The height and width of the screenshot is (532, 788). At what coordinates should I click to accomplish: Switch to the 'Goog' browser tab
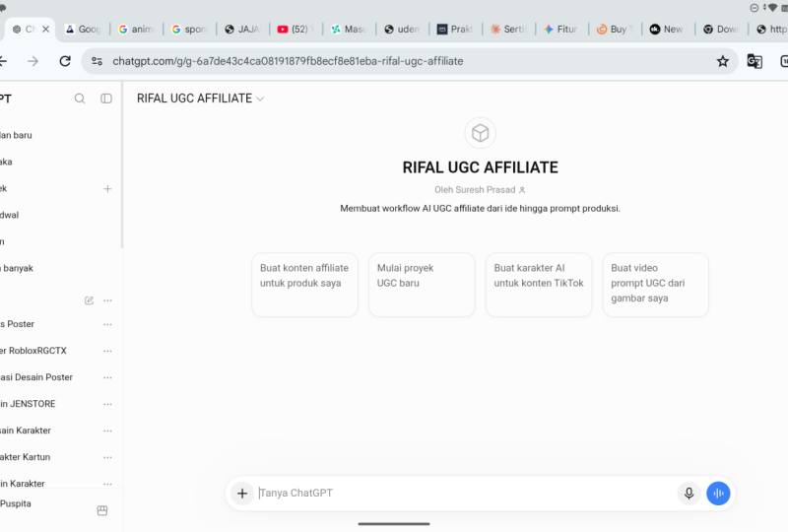tap(84, 30)
